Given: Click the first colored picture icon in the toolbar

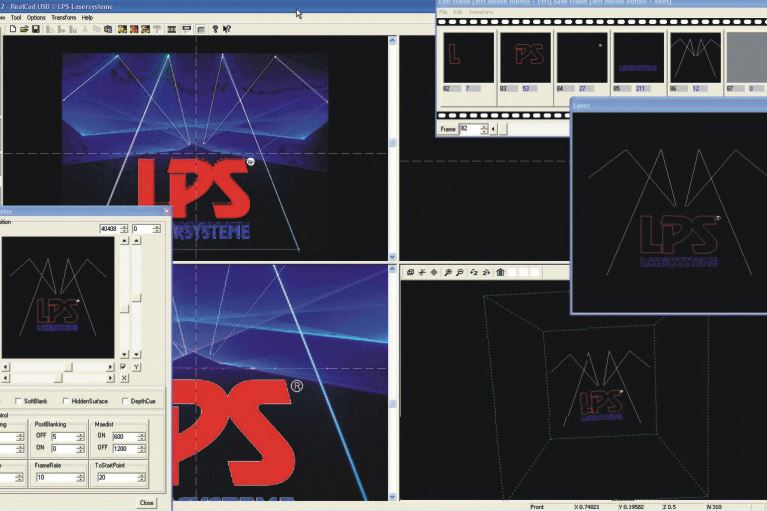Looking at the screenshot, I should 122,29.
